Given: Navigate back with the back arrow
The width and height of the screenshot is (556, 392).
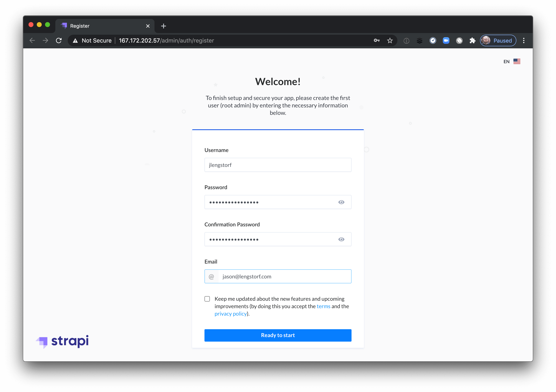Looking at the screenshot, I should coord(32,40).
